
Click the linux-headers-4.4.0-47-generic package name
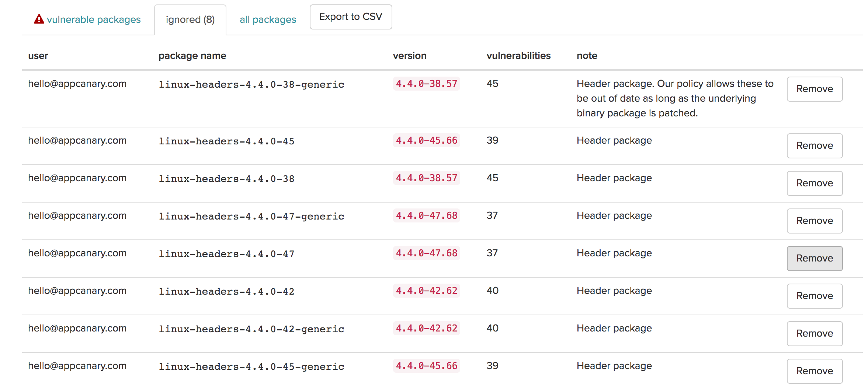coord(251,216)
